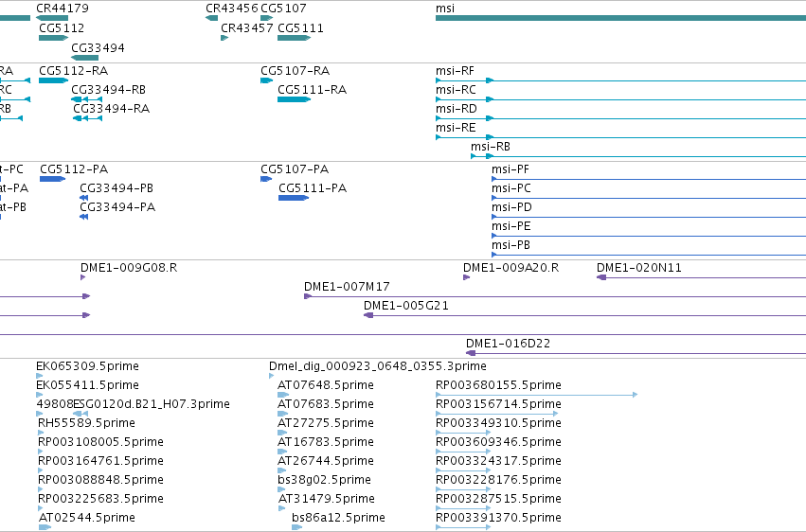Image resolution: width=806 pixels, height=532 pixels.
Task: Click the msi-PC protein label
Action: [x=510, y=188]
